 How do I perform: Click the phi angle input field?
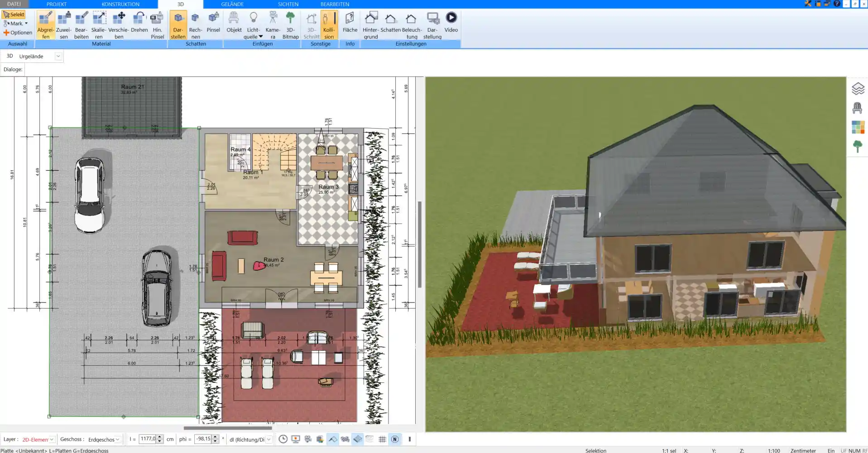(203, 439)
